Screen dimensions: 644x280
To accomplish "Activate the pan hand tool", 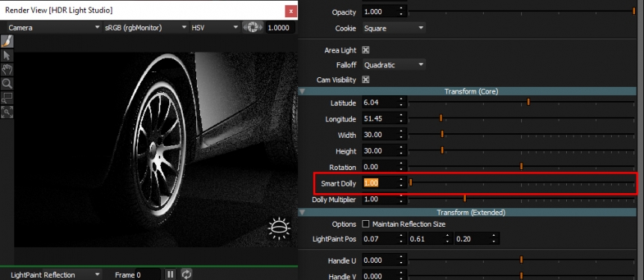I will tap(7, 70).
